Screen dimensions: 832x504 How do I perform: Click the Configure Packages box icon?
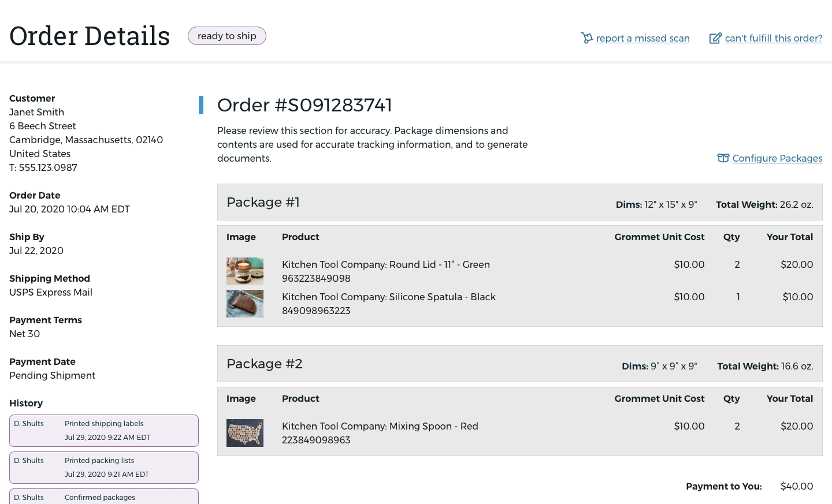tap(723, 158)
